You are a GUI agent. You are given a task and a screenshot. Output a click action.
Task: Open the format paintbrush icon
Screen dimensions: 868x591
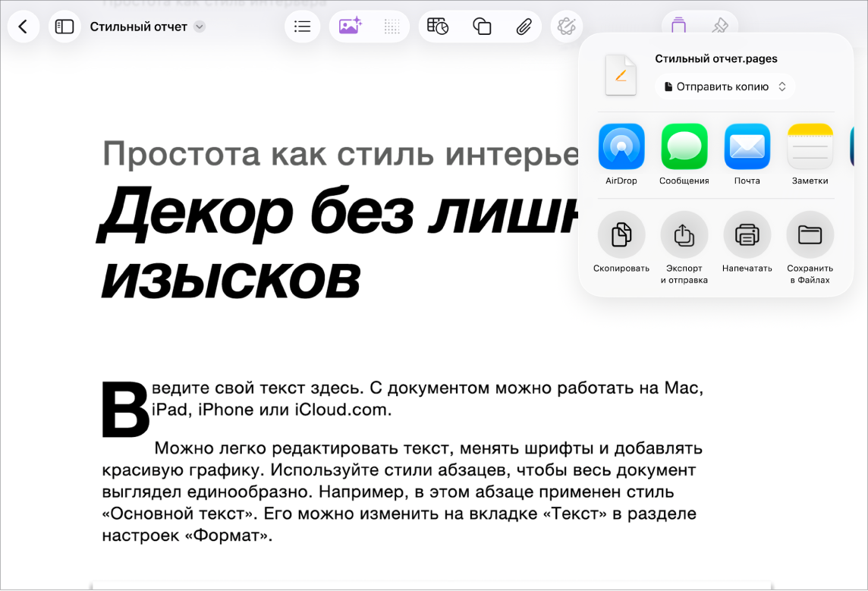(x=719, y=24)
